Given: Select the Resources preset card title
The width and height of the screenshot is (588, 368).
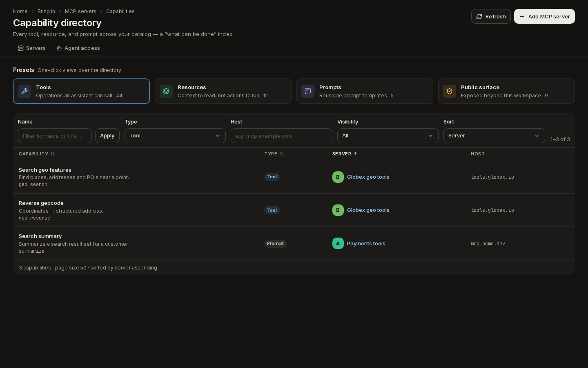Looking at the screenshot, I should [x=192, y=88].
